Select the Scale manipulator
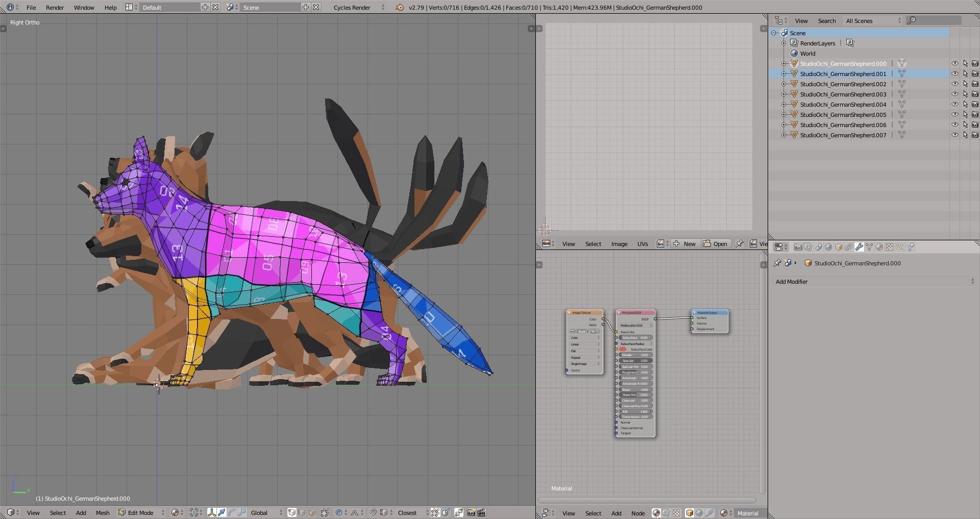 point(242,513)
